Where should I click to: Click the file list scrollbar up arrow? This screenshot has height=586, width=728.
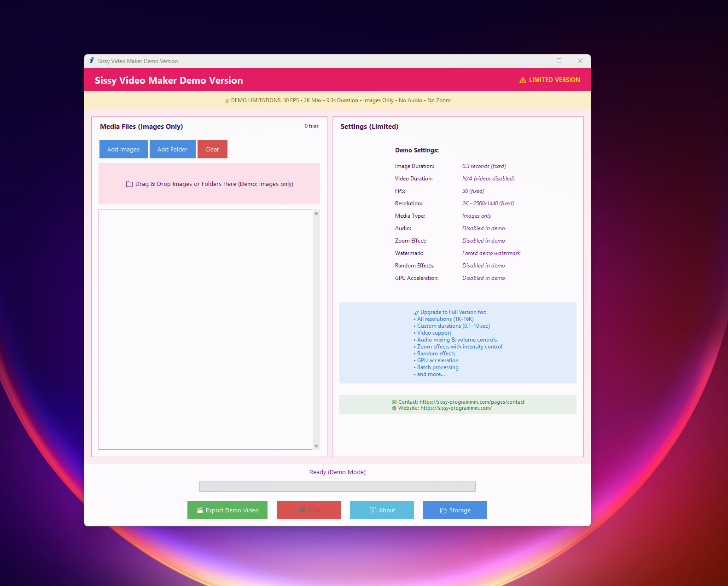pyautogui.click(x=316, y=213)
